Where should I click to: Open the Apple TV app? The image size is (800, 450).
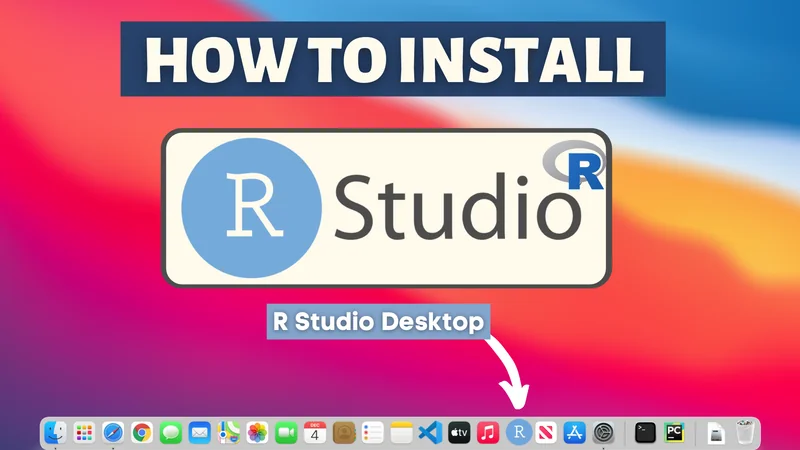click(459, 432)
